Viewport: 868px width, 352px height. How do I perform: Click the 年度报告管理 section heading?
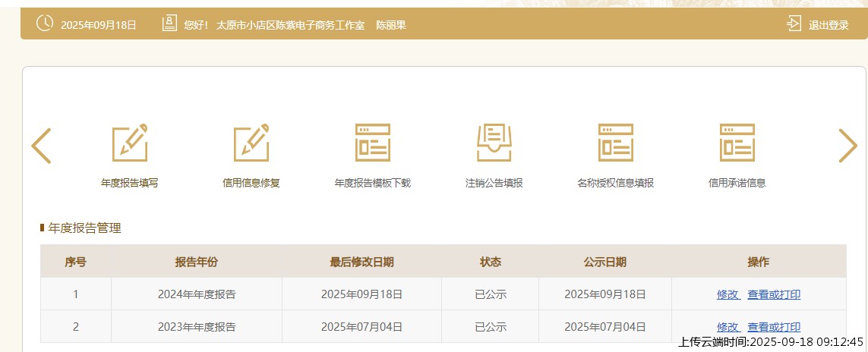pos(85,228)
